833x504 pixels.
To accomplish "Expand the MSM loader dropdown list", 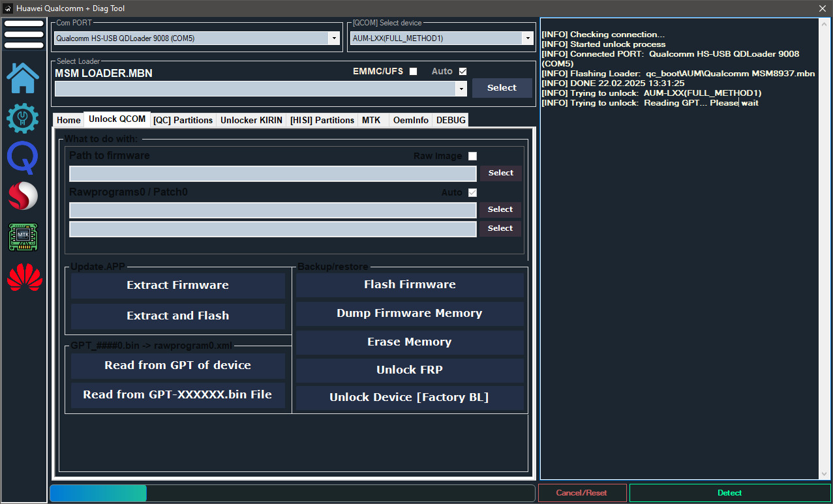I will pyautogui.click(x=462, y=89).
